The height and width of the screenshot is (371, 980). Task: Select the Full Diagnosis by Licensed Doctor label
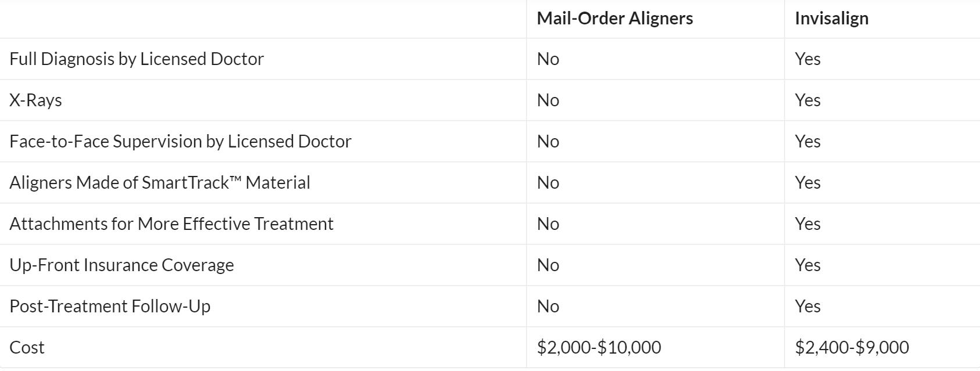click(137, 59)
